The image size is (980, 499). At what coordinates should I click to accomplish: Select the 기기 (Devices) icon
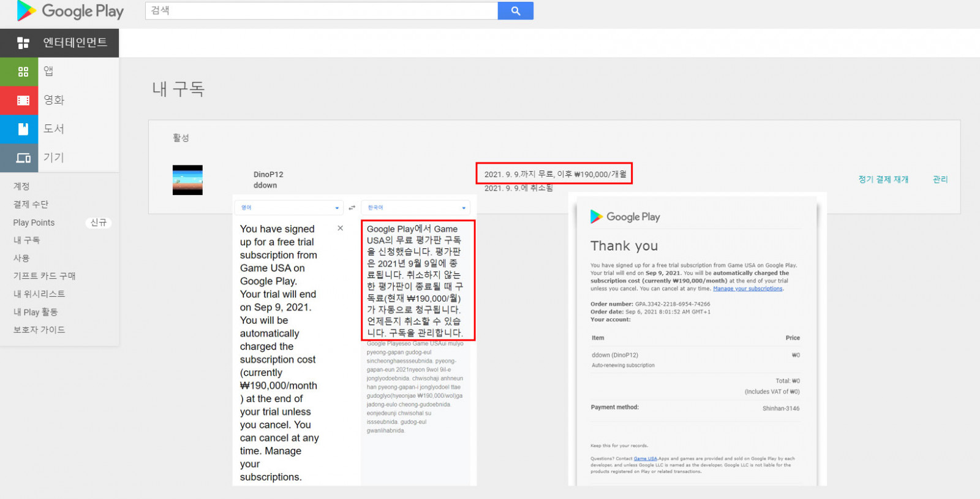pyautogui.click(x=23, y=158)
